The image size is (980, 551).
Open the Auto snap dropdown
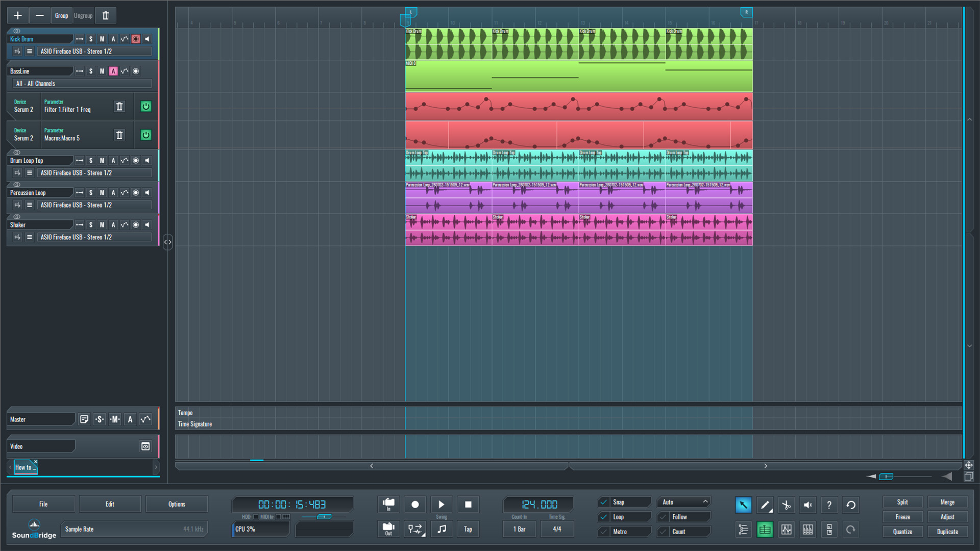click(x=684, y=502)
